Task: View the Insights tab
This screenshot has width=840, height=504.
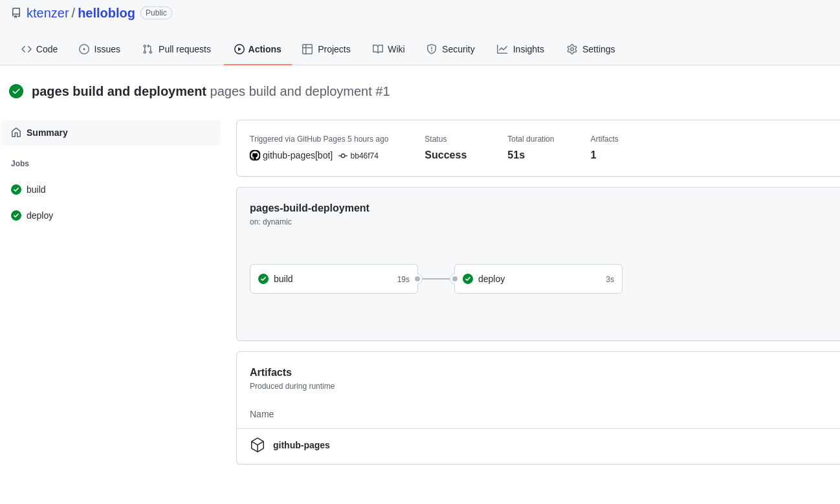Action: coord(520,49)
